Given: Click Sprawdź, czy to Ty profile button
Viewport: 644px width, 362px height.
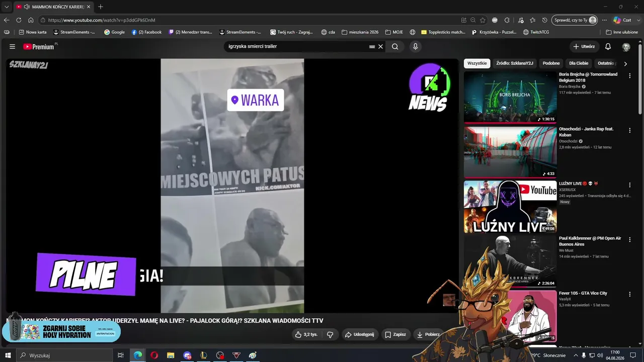Looking at the screenshot, I should pos(575,20).
